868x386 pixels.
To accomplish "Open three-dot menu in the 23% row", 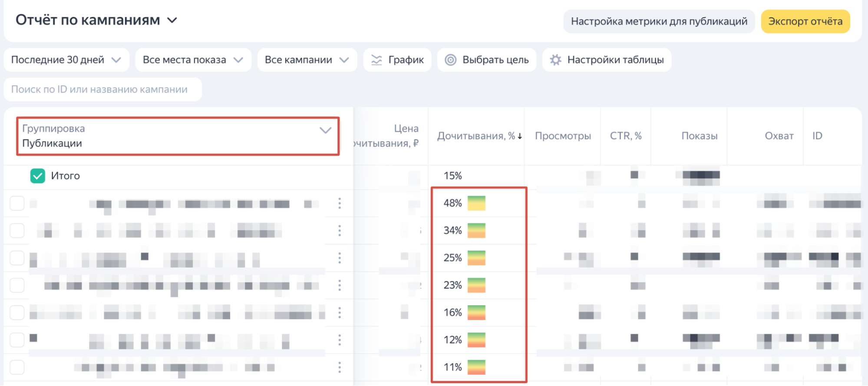I will pos(340,285).
